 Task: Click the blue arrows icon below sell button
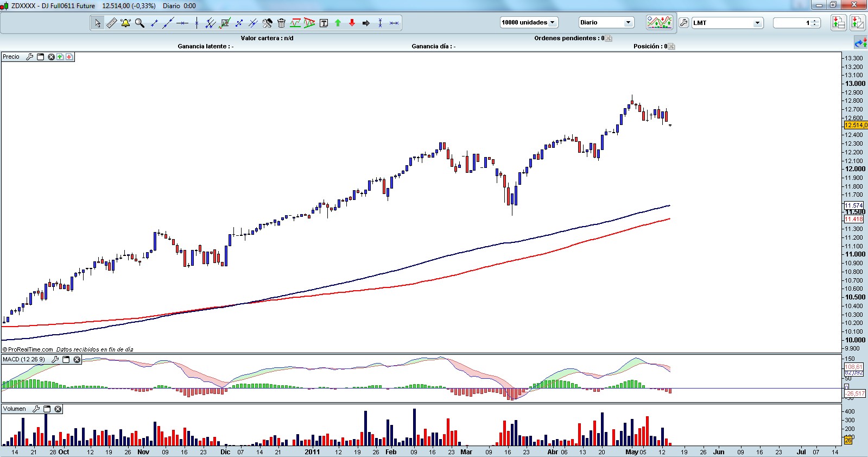coord(860,43)
